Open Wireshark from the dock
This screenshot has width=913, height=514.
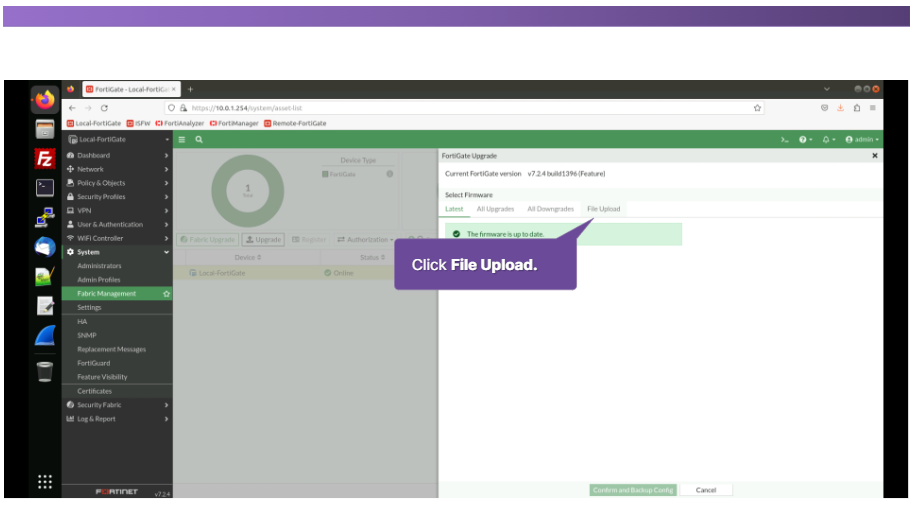[x=45, y=335]
